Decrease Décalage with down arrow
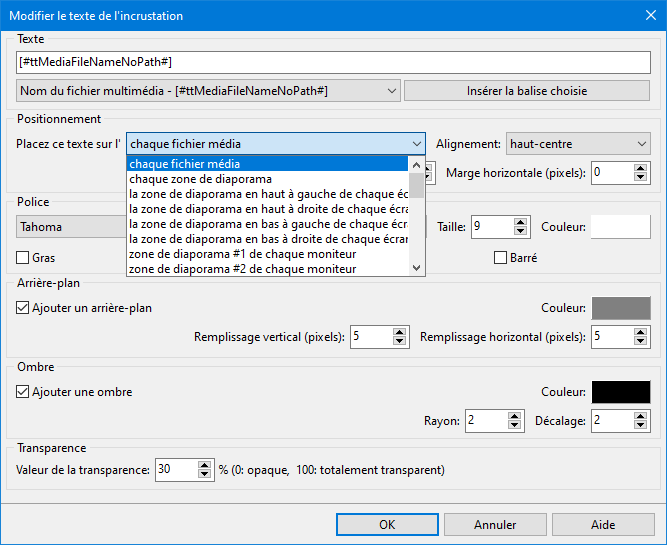Screen dimensions: 667x545 pyautogui.click(x=640, y=425)
